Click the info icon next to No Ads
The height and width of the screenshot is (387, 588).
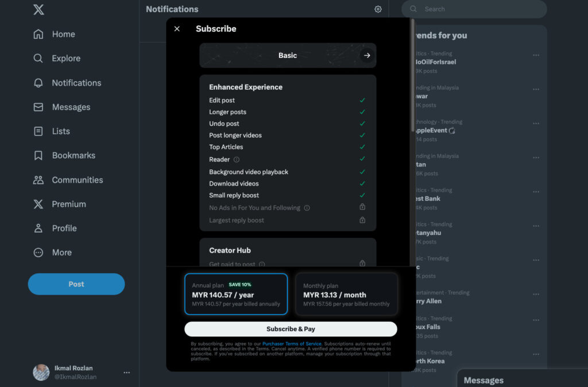pyautogui.click(x=307, y=208)
